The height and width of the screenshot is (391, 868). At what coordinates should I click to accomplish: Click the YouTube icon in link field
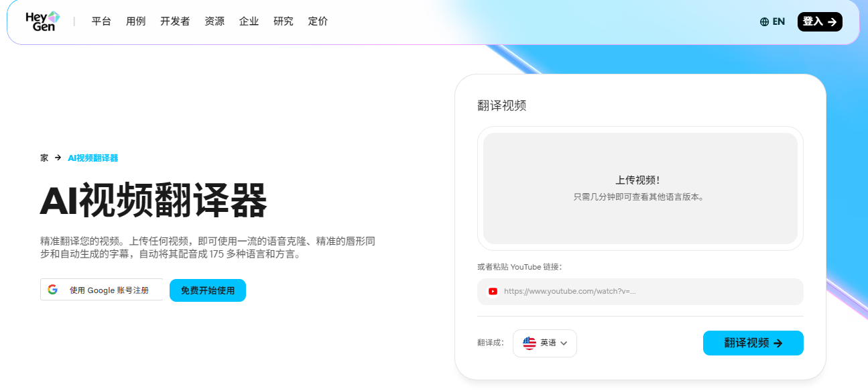[x=493, y=291]
